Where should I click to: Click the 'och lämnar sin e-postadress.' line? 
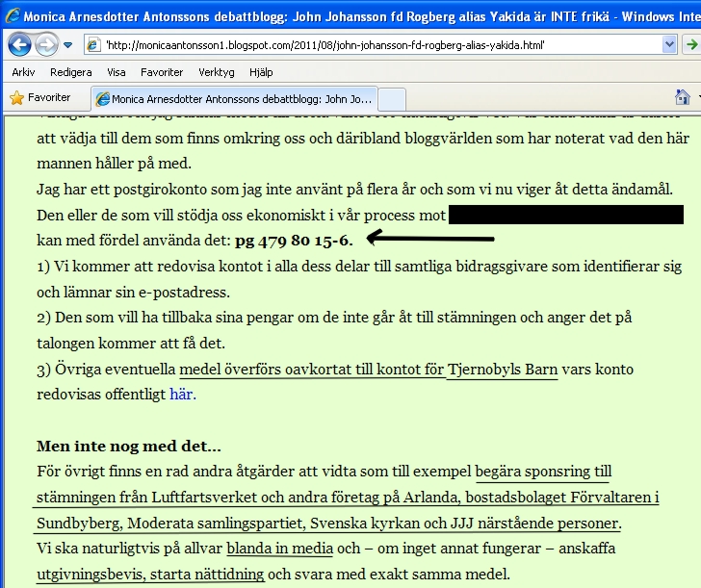133,293
